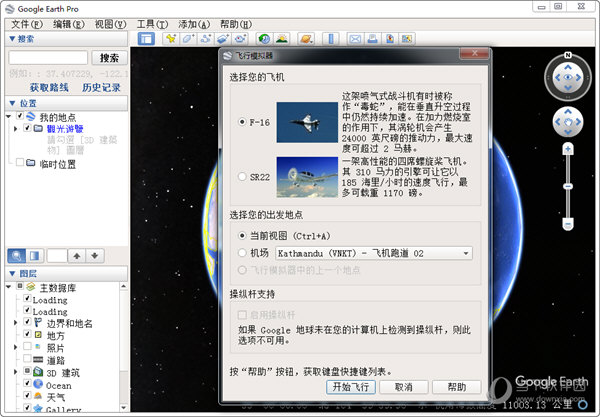Click the Print toolbar icon
The width and height of the screenshot is (600, 417).
pyautogui.click(x=373, y=39)
